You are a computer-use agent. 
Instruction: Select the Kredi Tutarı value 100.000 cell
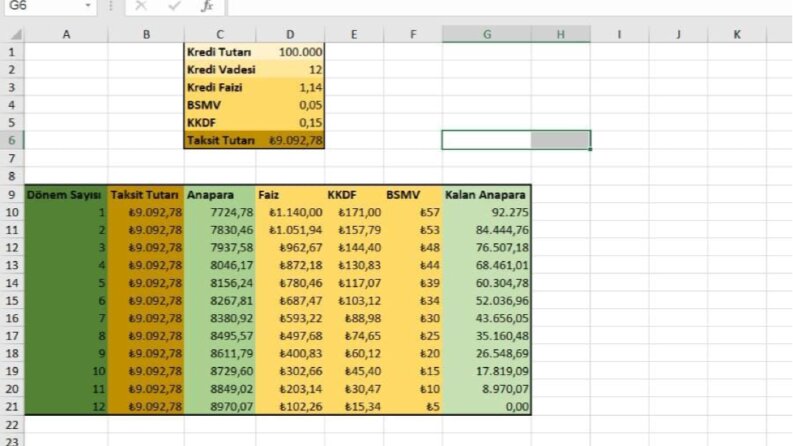290,52
